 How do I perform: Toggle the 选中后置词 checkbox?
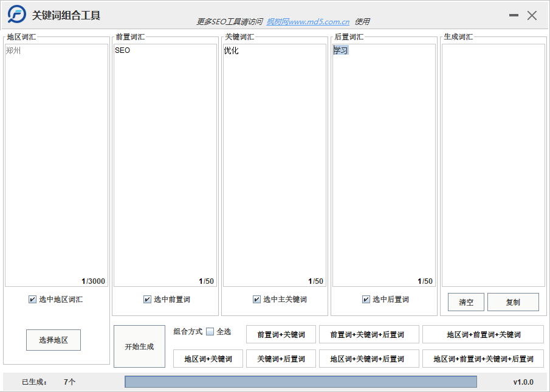click(366, 300)
